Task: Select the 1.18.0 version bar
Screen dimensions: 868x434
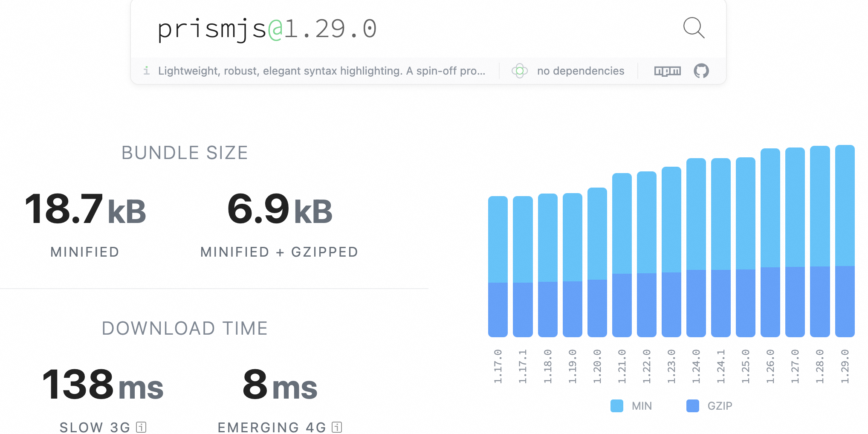Action: tap(548, 265)
